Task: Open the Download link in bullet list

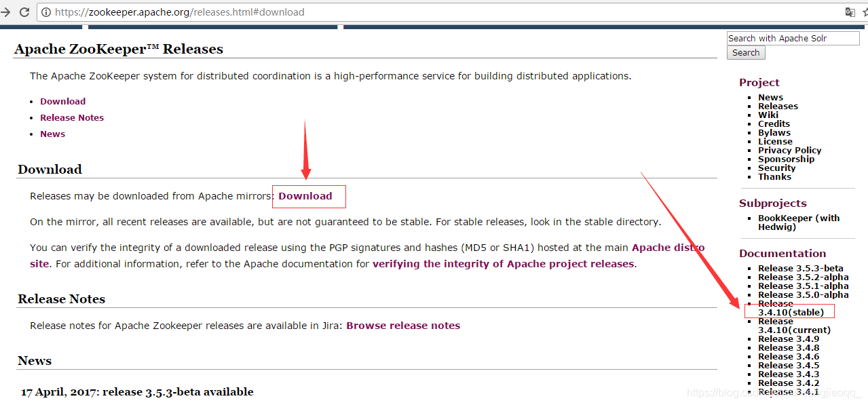Action: tap(62, 102)
